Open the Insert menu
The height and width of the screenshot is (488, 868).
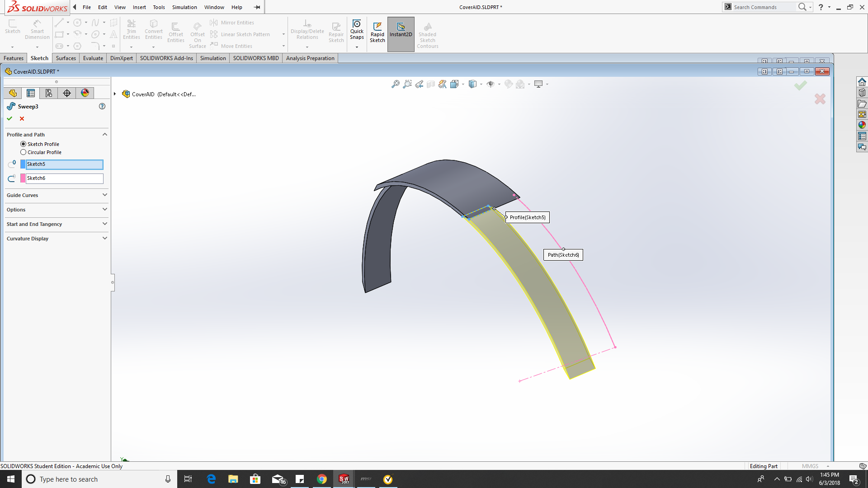pos(139,7)
